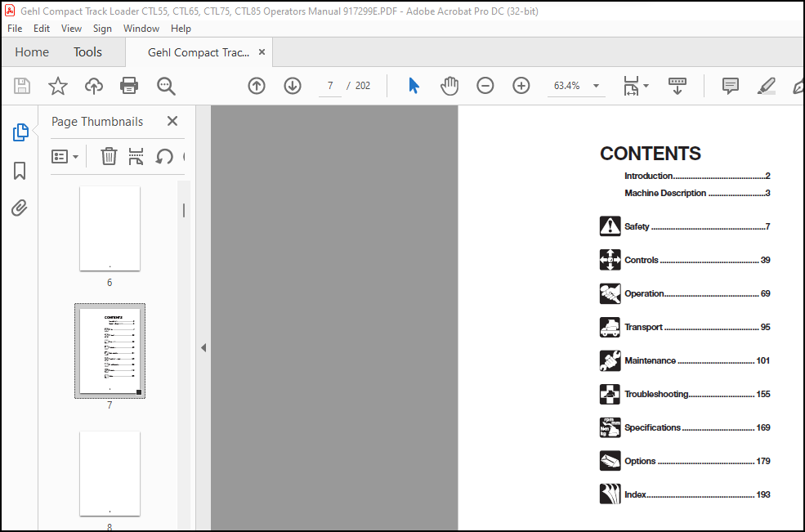Click the scrolling mode keyboard icon
Screen dimensions: 805x532
678,86
